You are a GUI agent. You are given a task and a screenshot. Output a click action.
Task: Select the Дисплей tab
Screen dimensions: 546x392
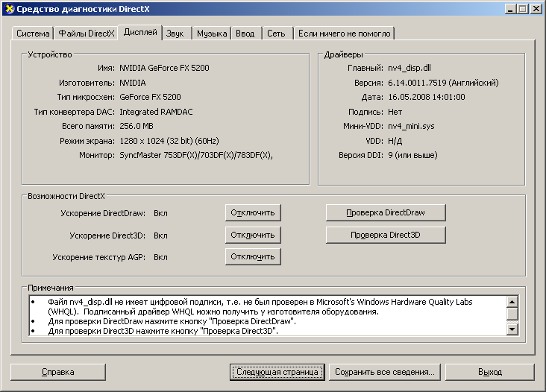coord(140,32)
